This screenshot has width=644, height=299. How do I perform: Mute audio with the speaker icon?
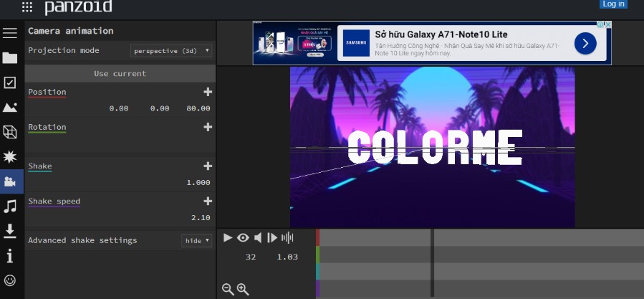pyautogui.click(x=258, y=237)
